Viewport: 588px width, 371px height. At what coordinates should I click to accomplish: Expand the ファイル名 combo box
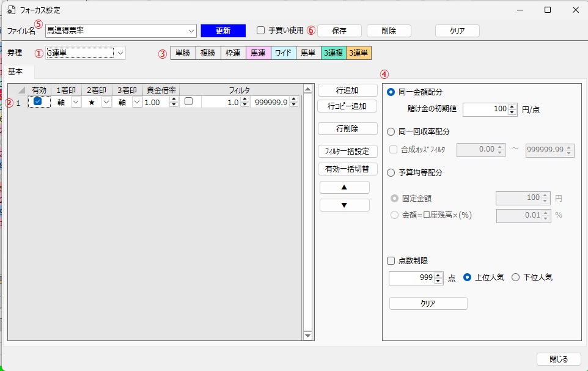(x=191, y=31)
